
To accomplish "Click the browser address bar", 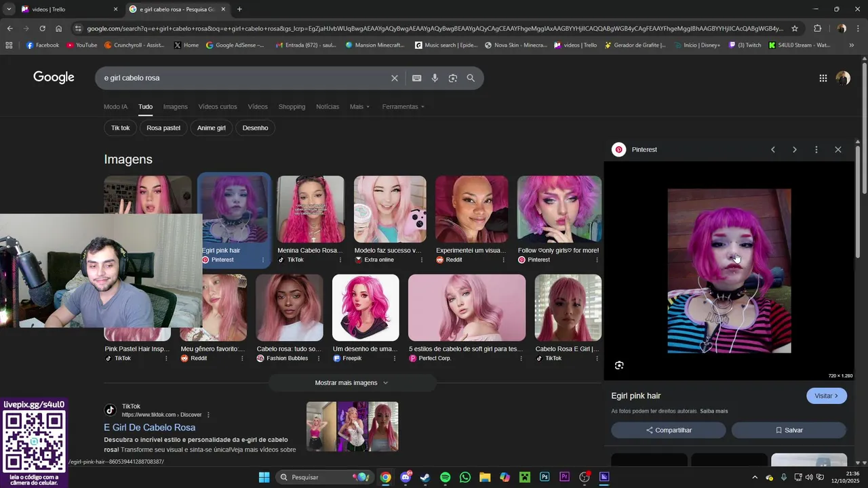I will coord(434,28).
